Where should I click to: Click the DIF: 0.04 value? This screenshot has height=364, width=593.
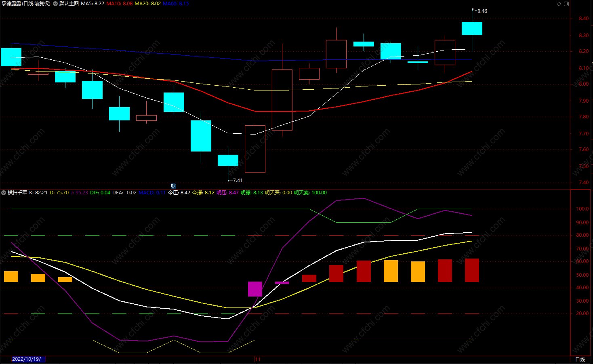coord(100,193)
